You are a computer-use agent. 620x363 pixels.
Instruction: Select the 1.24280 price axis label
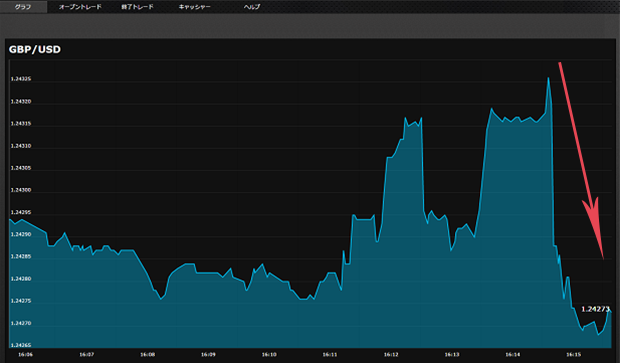click(21, 279)
